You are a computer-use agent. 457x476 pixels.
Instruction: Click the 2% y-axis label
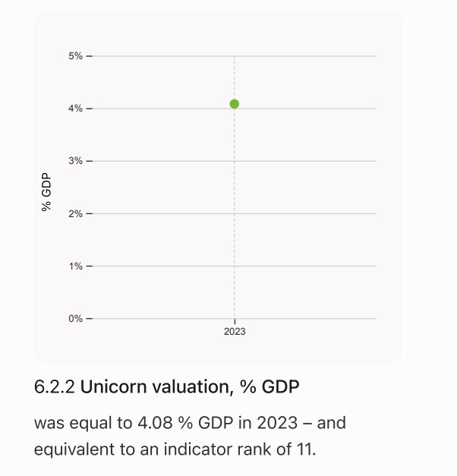click(x=75, y=214)
